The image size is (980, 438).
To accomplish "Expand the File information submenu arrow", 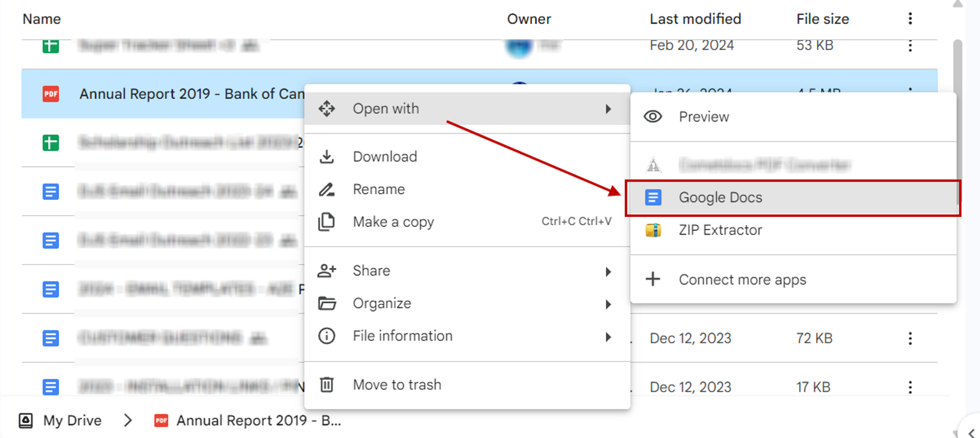I will click(608, 337).
